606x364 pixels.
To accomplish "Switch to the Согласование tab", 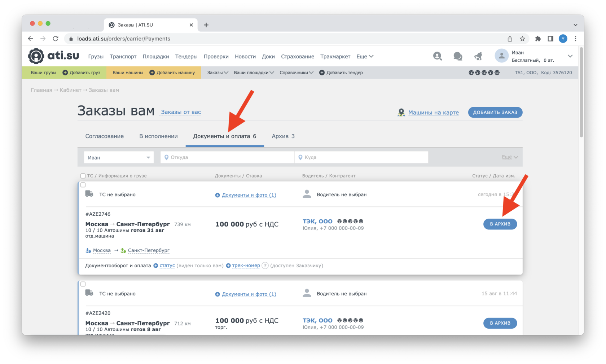I will (104, 136).
